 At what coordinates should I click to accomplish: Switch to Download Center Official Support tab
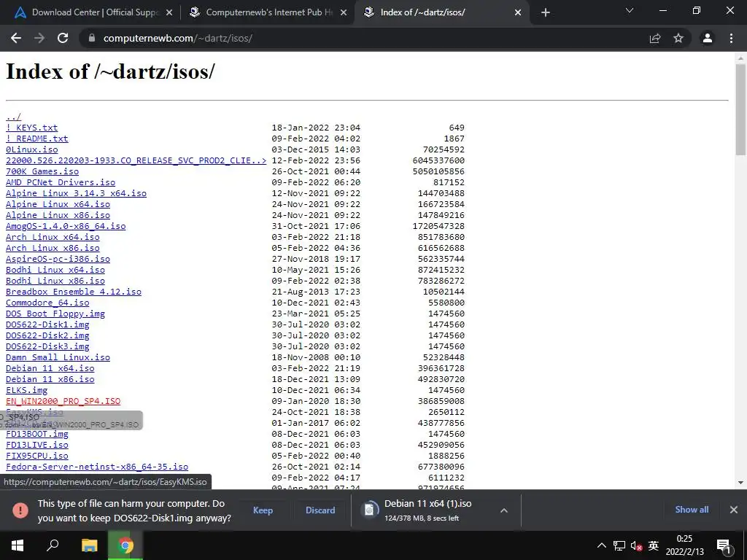[x=90, y=13]
